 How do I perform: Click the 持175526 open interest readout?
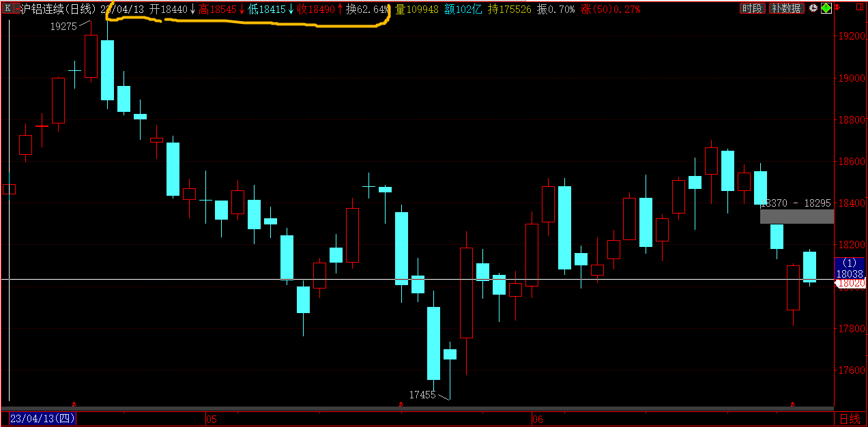tap(509, 10)
